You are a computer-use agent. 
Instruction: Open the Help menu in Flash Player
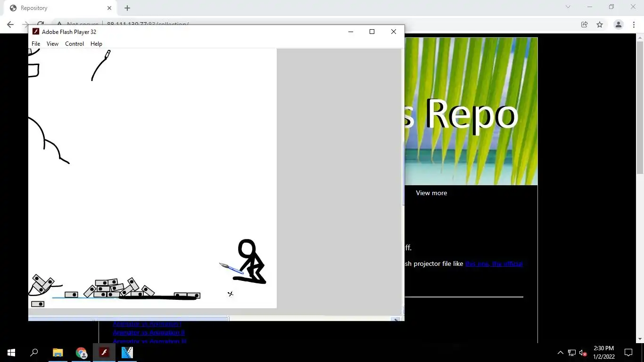(x=96, y=44)
